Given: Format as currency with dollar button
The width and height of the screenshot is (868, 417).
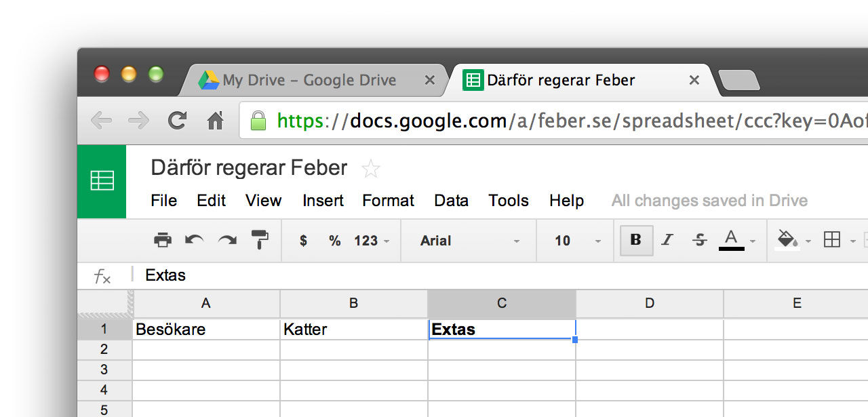Looking at the screenshot, I should point(303,241).
